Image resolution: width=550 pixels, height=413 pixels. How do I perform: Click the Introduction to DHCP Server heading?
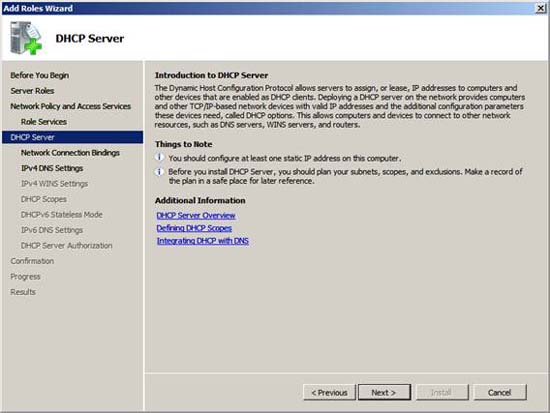[x=212, y=75]
